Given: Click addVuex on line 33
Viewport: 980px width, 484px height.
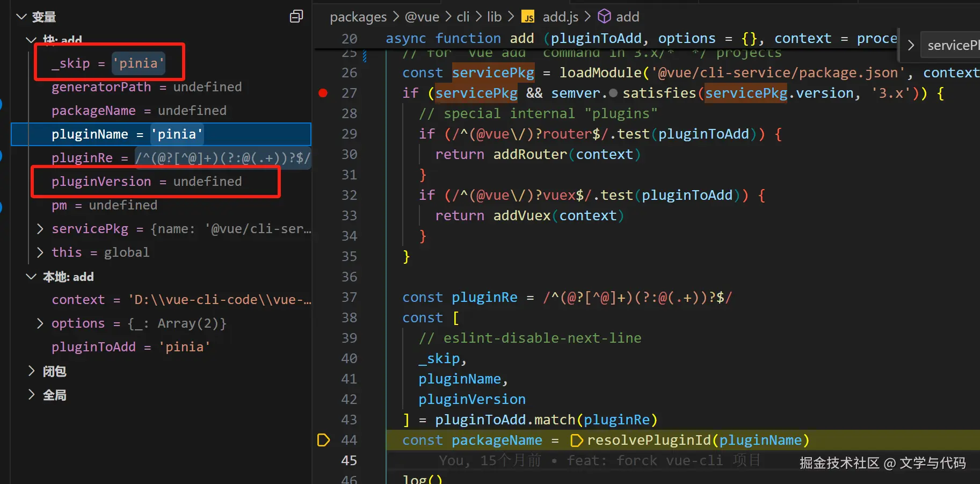Looking at the screenshot, I should point(522,216).
